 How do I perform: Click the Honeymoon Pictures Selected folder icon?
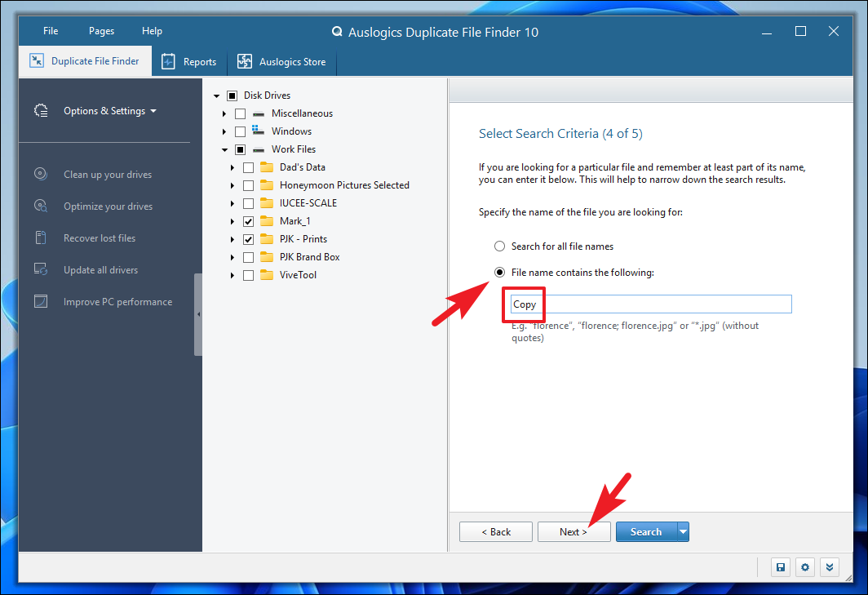[x=267, y=184]
